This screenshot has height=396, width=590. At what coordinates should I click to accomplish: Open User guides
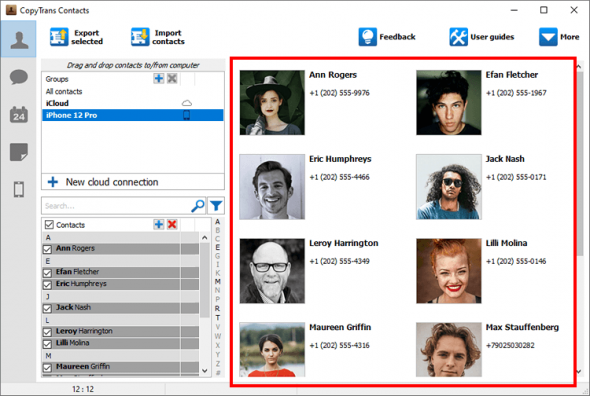482,37
